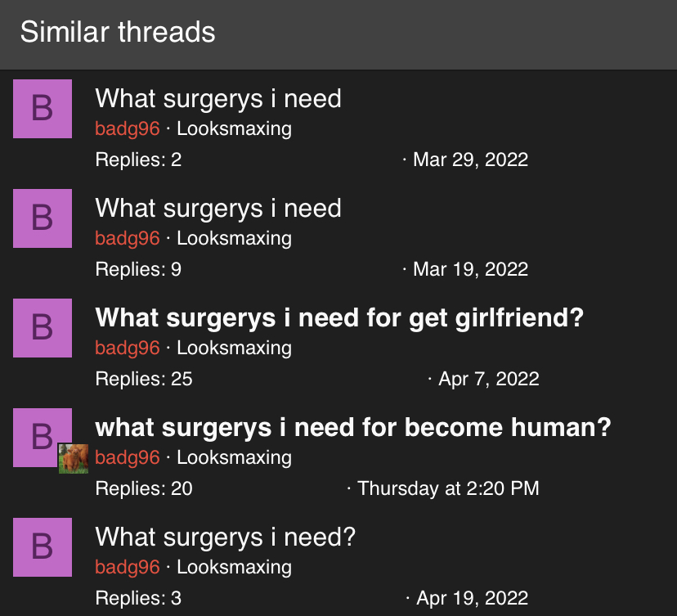Image resolution: width=677 pixels, height=616 pixels.
Task: Click avatar of the Mar 19 thread
Action: coord(43,218)
